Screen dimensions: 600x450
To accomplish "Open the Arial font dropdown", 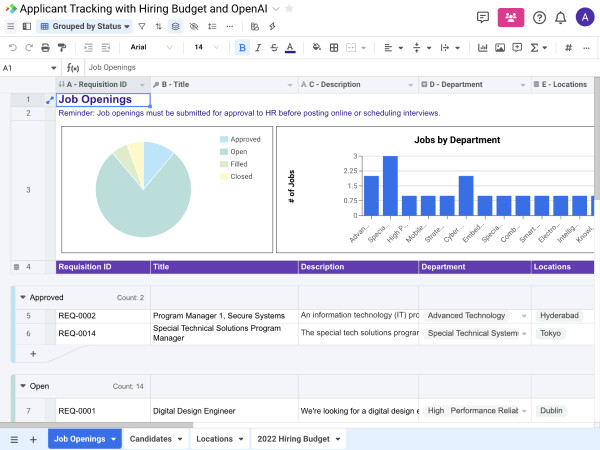I will (x=151, y=47).
